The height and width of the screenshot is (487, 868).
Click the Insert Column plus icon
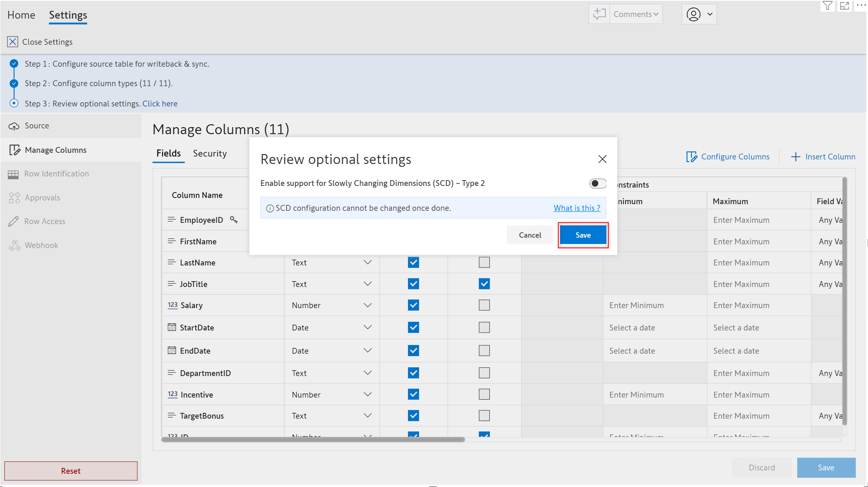tap(795, 157)
